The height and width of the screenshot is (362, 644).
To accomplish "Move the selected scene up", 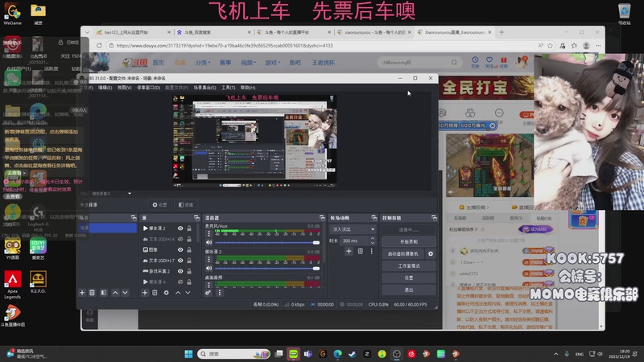I will [x=115, y=293].
